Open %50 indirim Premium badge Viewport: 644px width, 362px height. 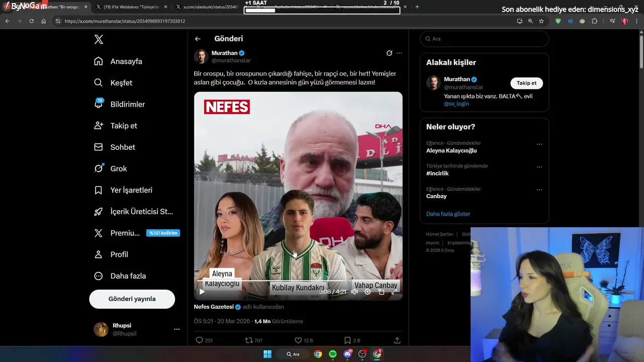click(x=163, y=233)
